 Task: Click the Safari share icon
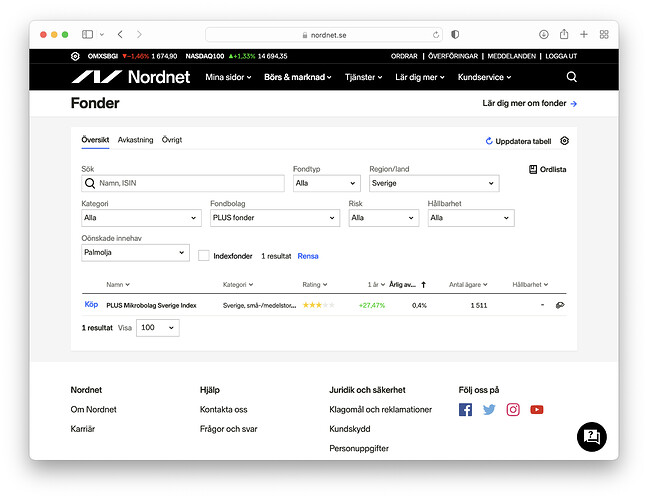pyautogui.click(x=564, y=34)
